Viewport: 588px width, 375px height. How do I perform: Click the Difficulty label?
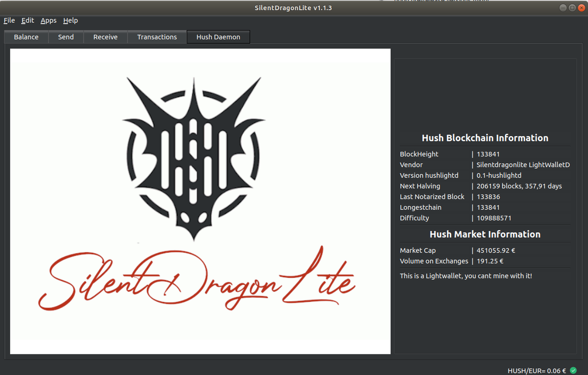[414, 218]
